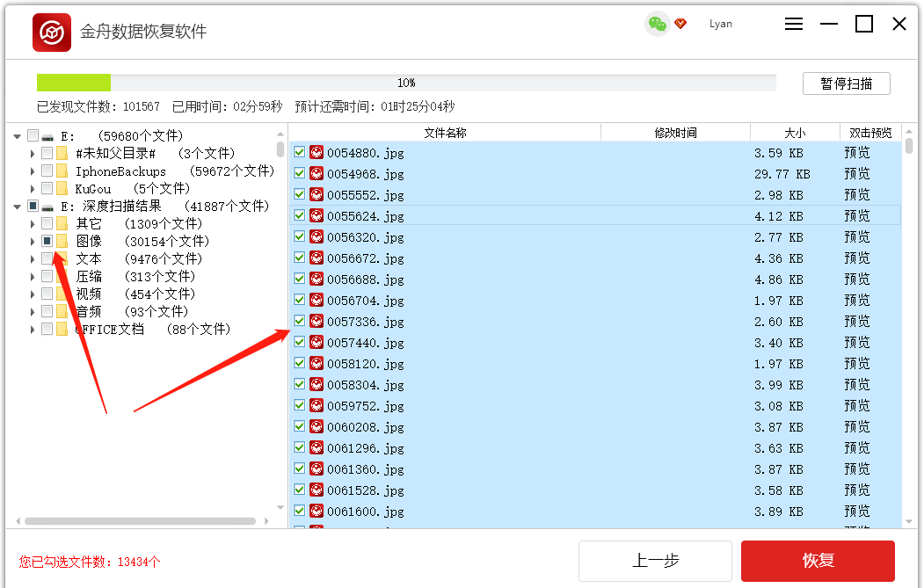This screenshot has height=588, width=924.
Task: Click the drive icon of E: (59680个文件)
Action: (x=47, y=137)
